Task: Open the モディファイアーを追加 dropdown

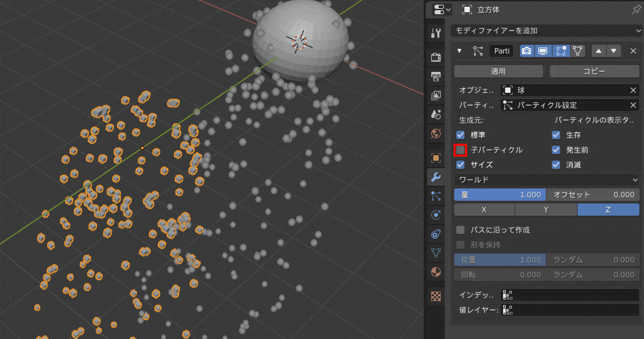Action: click(546, 31)
